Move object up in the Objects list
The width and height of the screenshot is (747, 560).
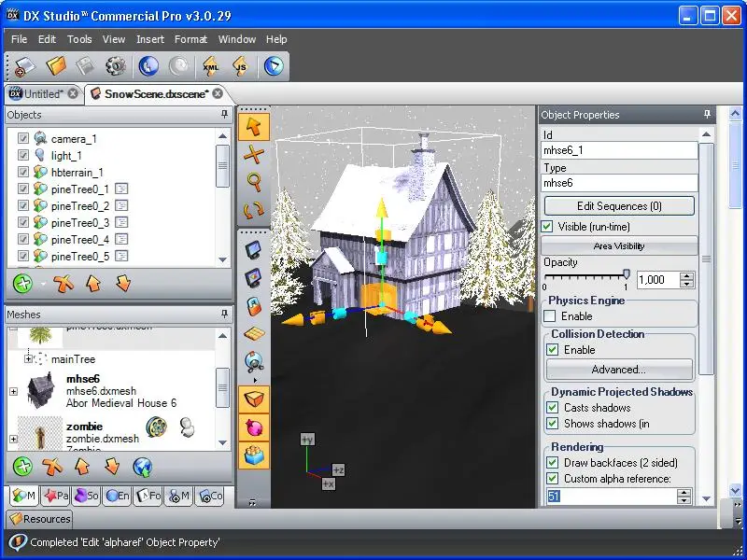(93, 284)
